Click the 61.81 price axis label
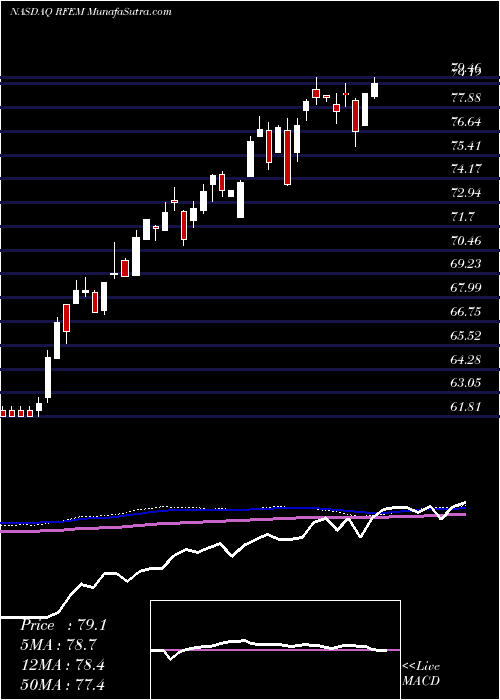This screenshot has width=500, height=700. [467, 407]
